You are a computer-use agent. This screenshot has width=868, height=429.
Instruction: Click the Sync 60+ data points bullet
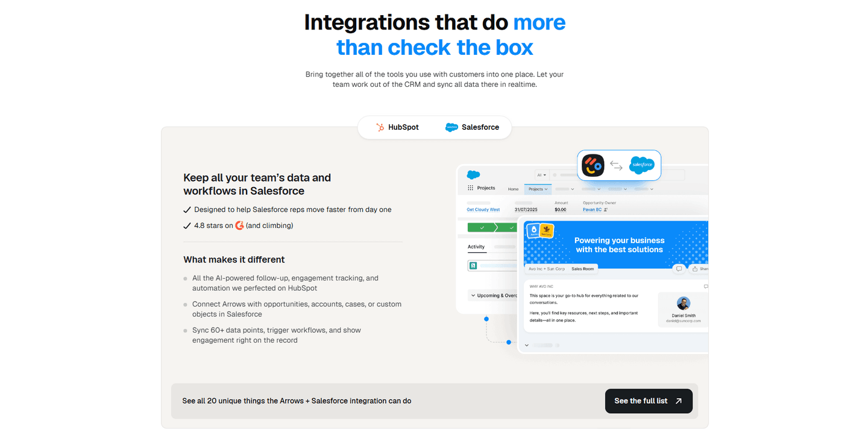click(x=277, y=335)
